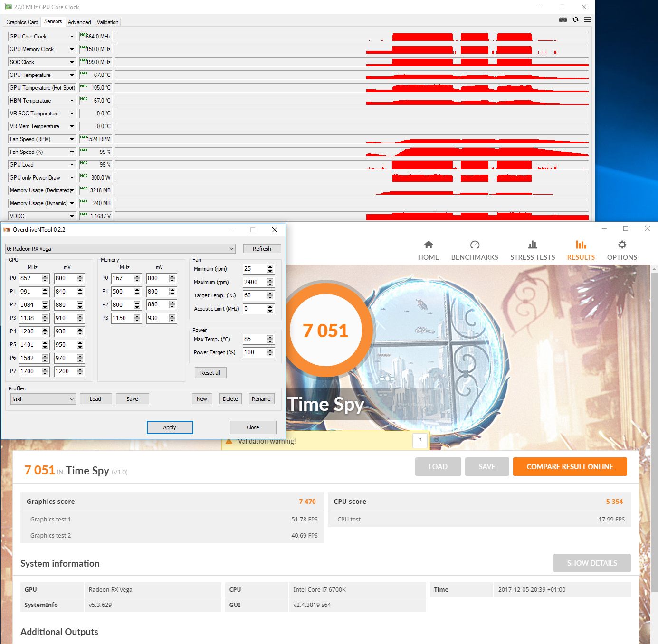
Task: Open the GPU-Z hamburger menu icon
Action: tap(588, 19)
